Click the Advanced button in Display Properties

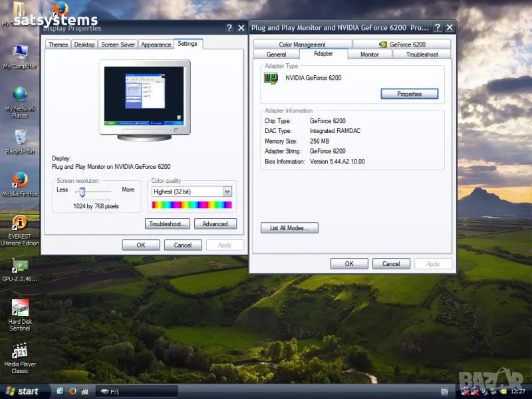tap(215, 224)
